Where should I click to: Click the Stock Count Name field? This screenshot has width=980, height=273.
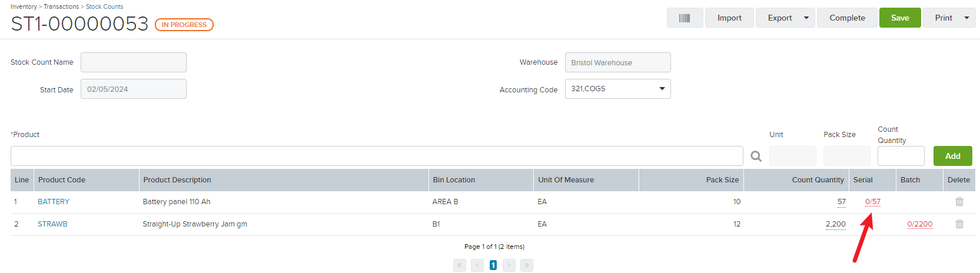point(134,62)
